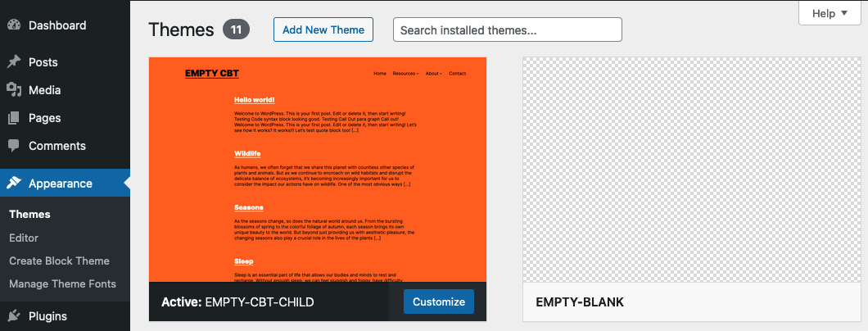Open the Editor submenu item
Screen dimensions: 868x331
[24, 238]
